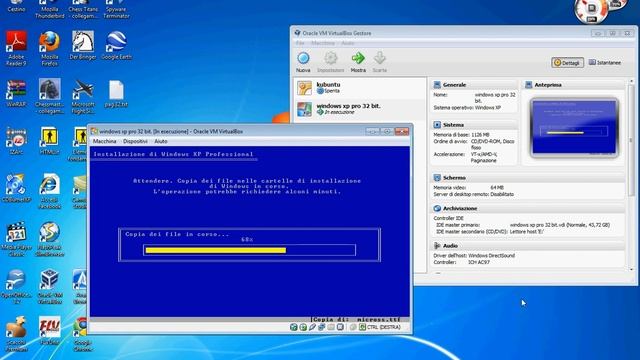Select the pag32.txt file on desktop
The height and width of the screenshot is (360, 640).
(116, 93)
